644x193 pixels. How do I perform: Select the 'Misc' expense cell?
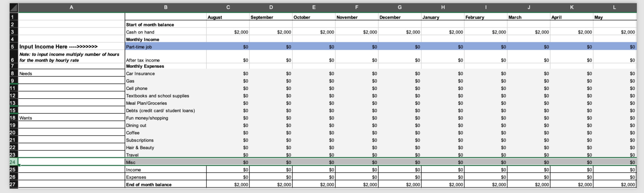pos(165,162)
